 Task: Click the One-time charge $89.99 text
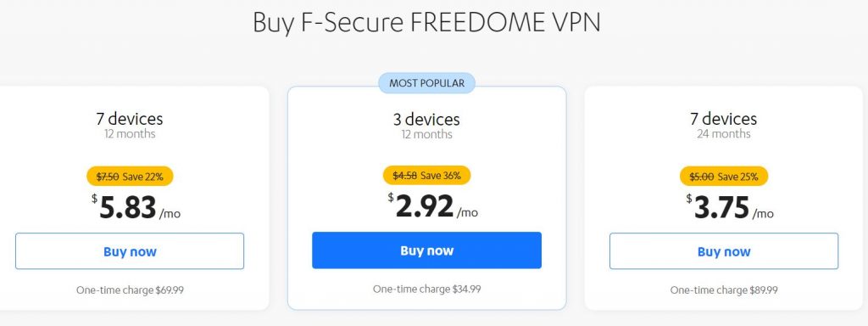(724, 290)
